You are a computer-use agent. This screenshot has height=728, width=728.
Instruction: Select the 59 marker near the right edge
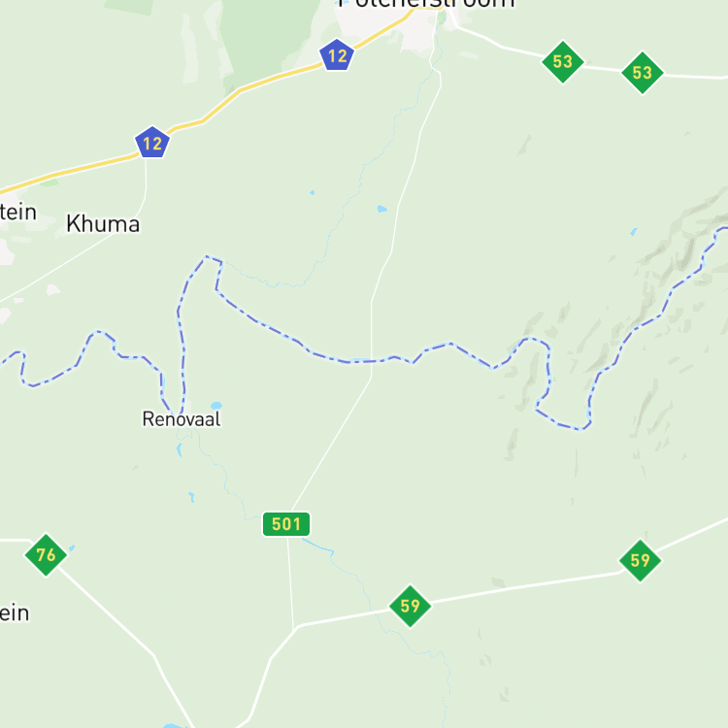(x=641, y=560)
